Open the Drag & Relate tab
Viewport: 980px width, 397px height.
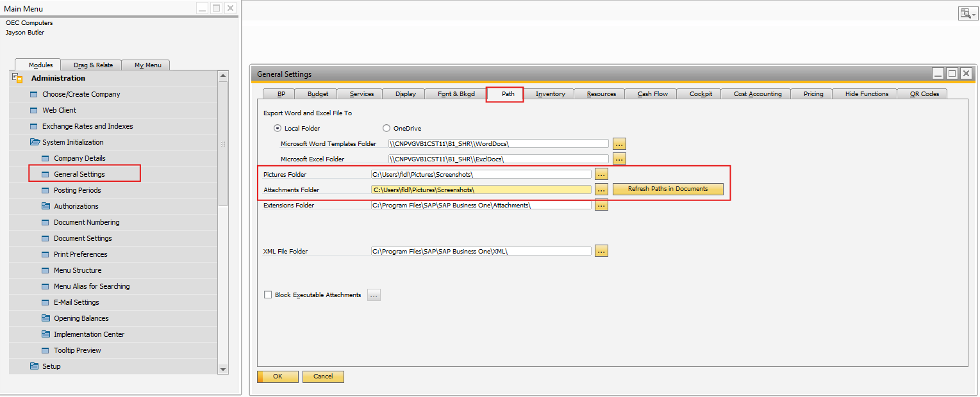coord(93,65)
